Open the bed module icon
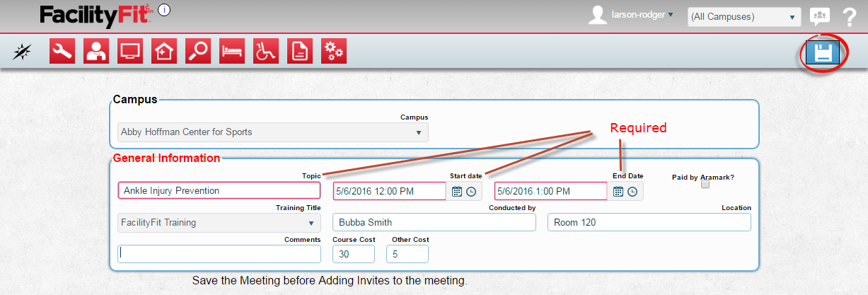The height and width of the screenshot is (295, 868). tap(232, 52)
